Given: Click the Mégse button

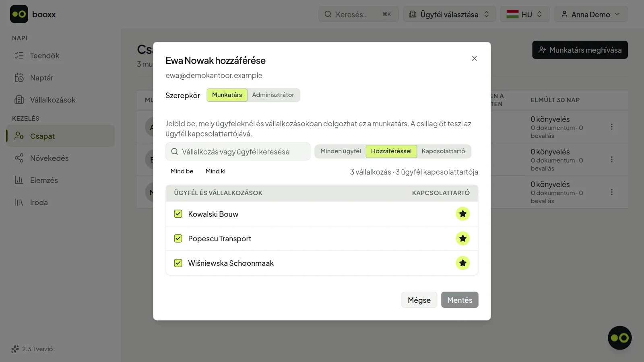Looking at the screenshot, I should tap(419, 300).
